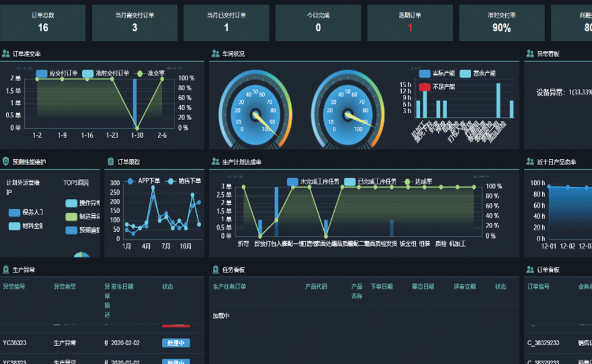Click the 富余产能 legend swatch

coord(465,73)
